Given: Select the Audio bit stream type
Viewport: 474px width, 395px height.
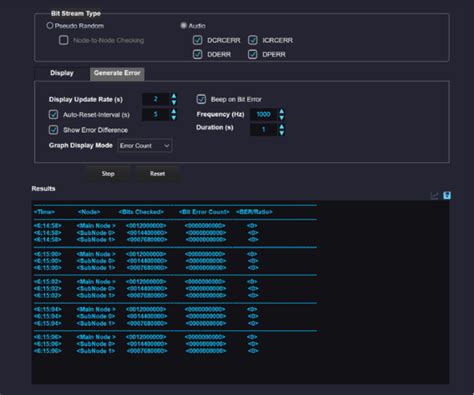Looking at the screenshot, I should 183,26.
